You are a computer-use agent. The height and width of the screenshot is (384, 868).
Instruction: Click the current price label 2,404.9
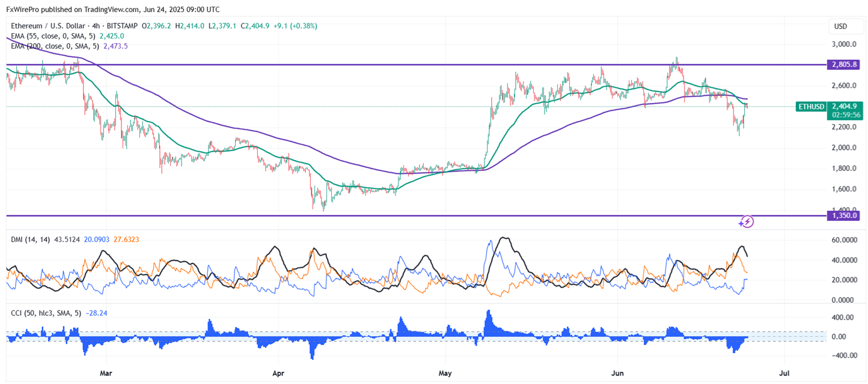843,106
